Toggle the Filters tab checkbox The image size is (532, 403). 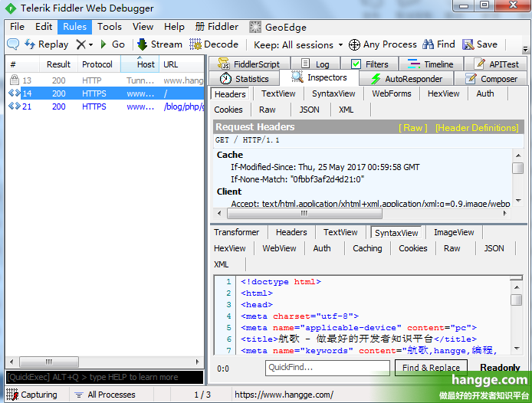tap(356, 64)
